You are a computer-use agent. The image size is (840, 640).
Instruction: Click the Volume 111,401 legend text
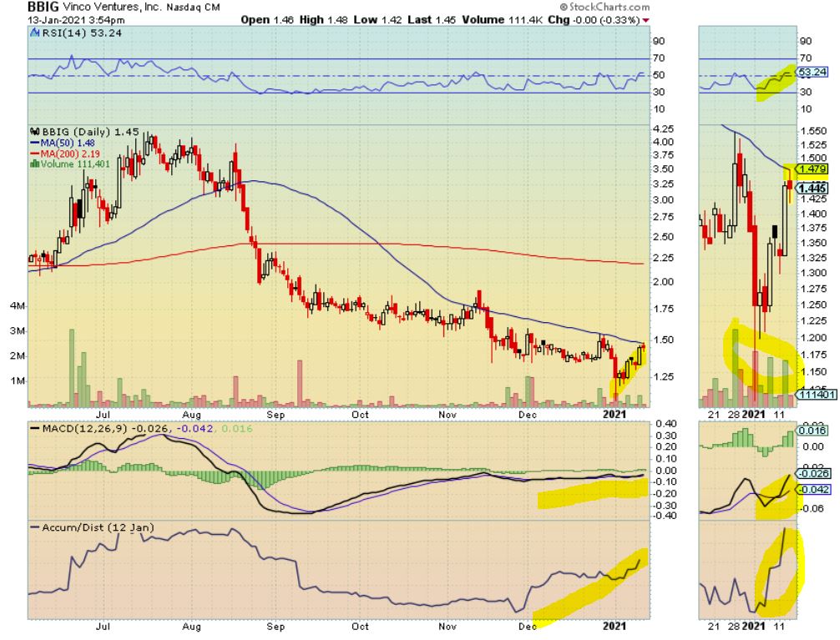[75, 164]
